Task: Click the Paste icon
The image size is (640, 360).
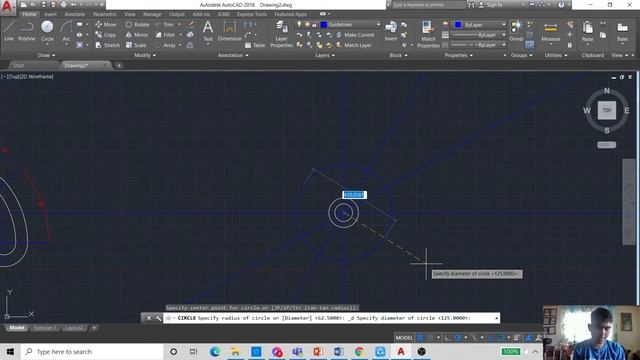Action: pos(587,32)
